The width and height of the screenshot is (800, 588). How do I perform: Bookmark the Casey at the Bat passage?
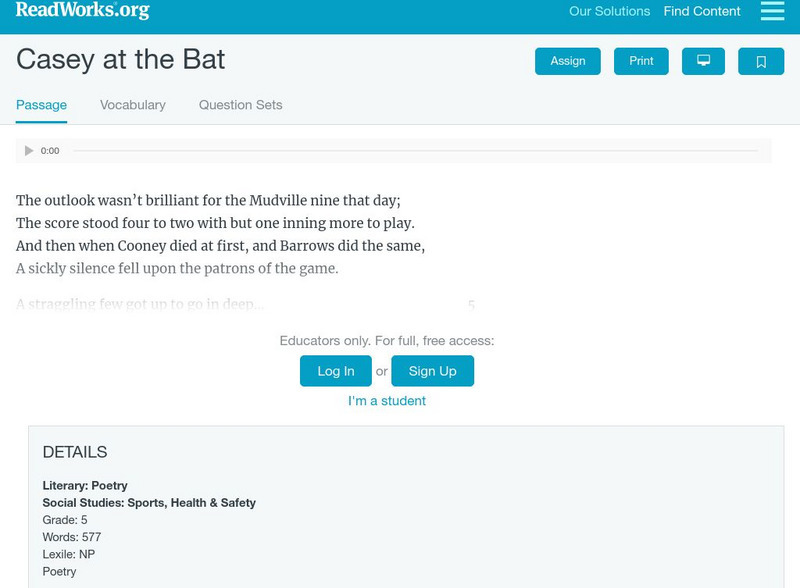[761, 61]
